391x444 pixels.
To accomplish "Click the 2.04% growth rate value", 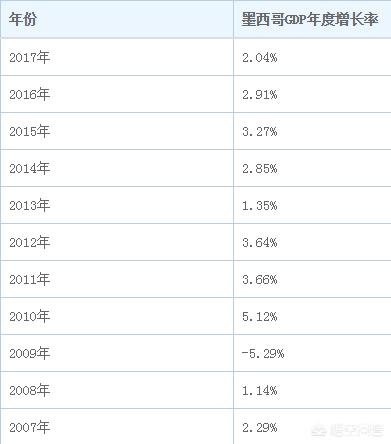I will (x=260, y=58).
